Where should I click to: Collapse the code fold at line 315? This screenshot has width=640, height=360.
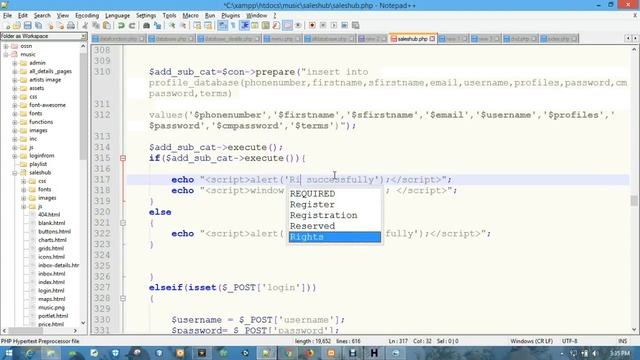123,158
